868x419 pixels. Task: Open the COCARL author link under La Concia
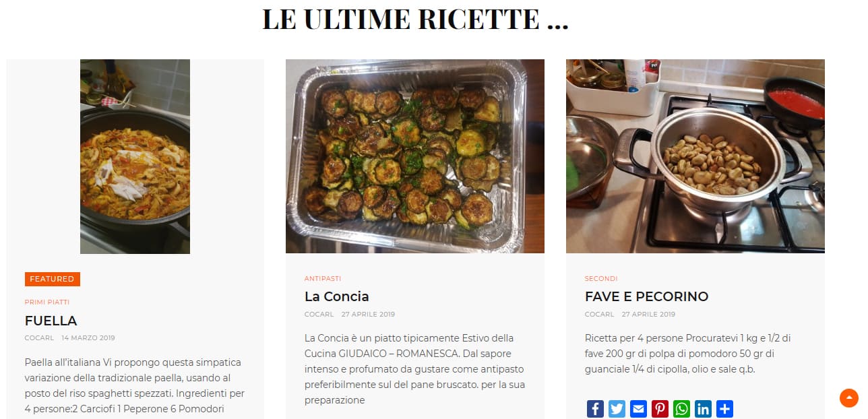(x=319, y=315)
